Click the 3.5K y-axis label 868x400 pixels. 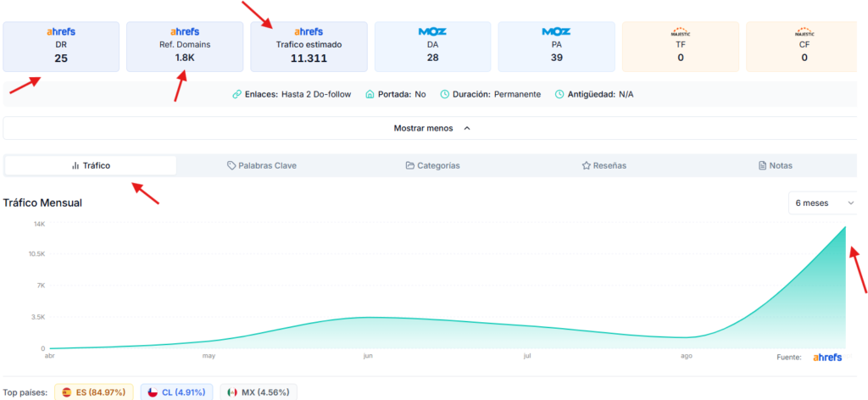point(38,317)
